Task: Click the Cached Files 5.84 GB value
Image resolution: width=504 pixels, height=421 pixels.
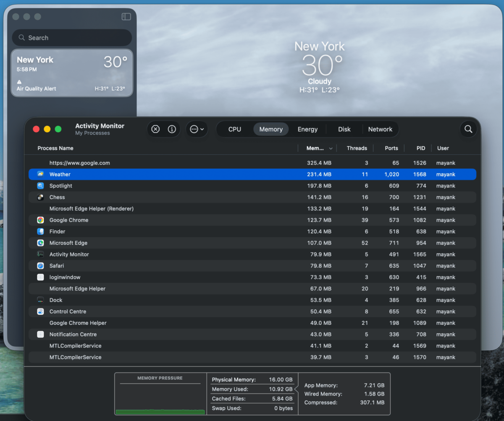Action: 283,399
